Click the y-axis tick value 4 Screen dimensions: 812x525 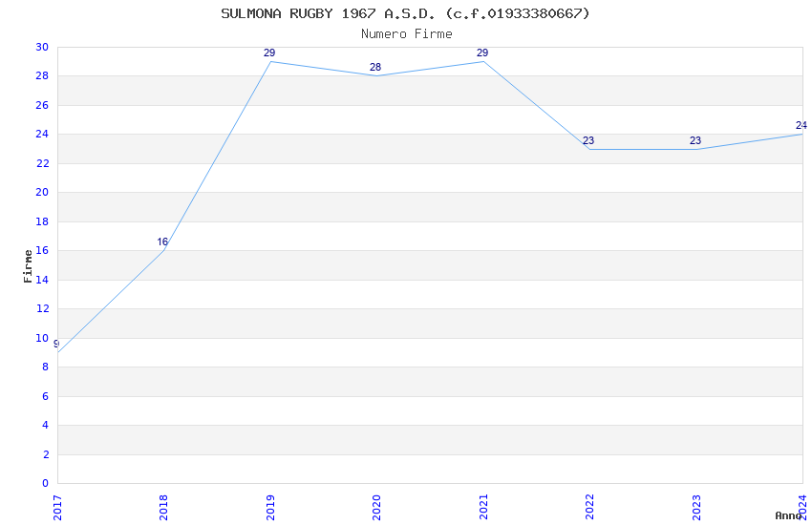[46, 425]
